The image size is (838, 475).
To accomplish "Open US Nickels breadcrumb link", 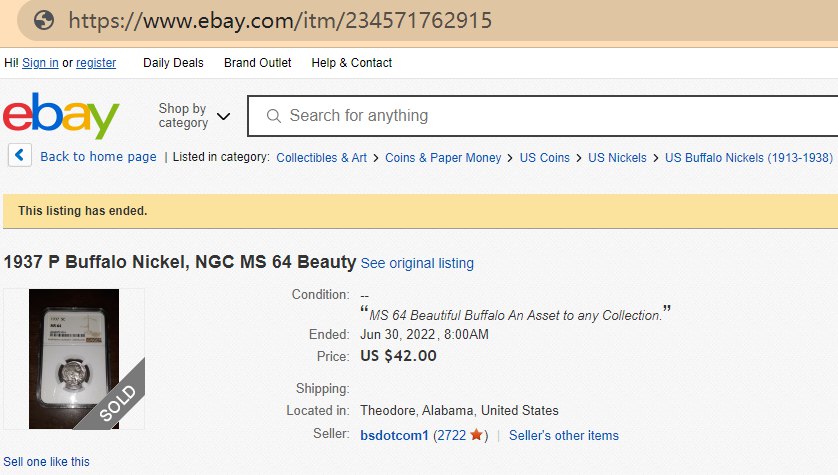I will pyautogui.click(x=617, y=157).
